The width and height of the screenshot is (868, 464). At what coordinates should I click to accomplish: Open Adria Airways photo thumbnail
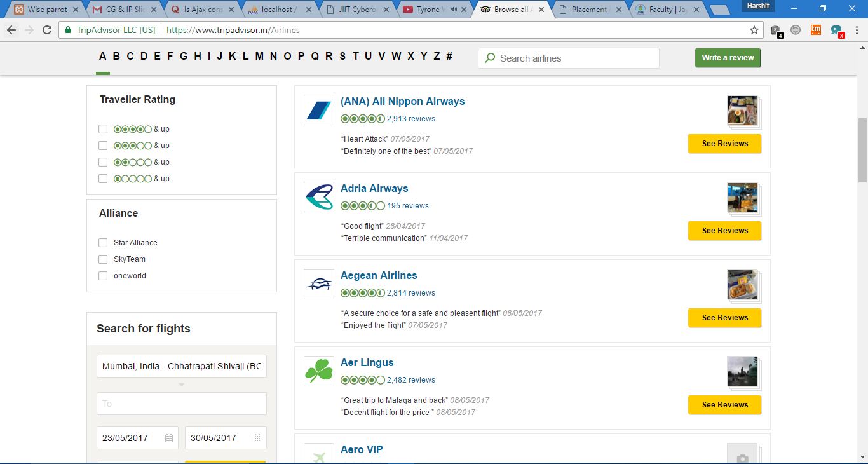(743, 198)
